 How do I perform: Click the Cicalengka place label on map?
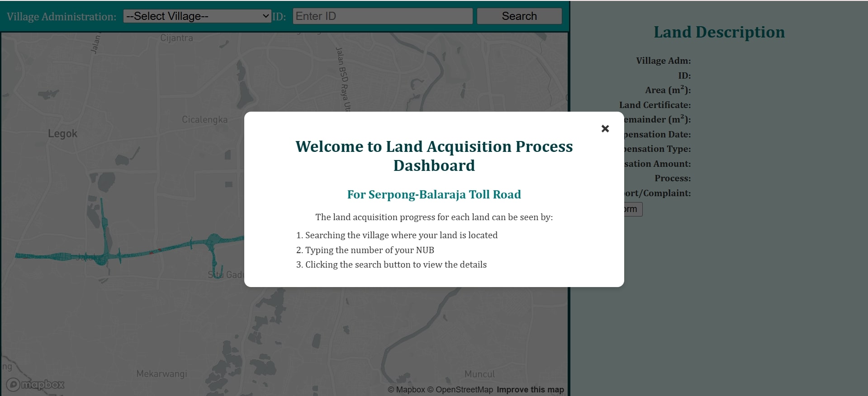click(x=204, y=120)
